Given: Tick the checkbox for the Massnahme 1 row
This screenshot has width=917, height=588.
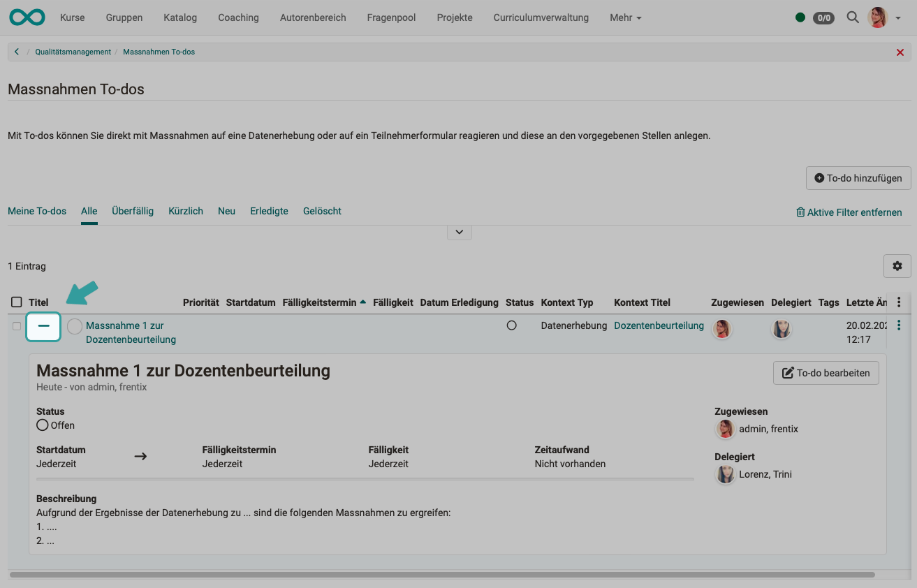Looking at the screenshot, I should (x=17, y=325).
